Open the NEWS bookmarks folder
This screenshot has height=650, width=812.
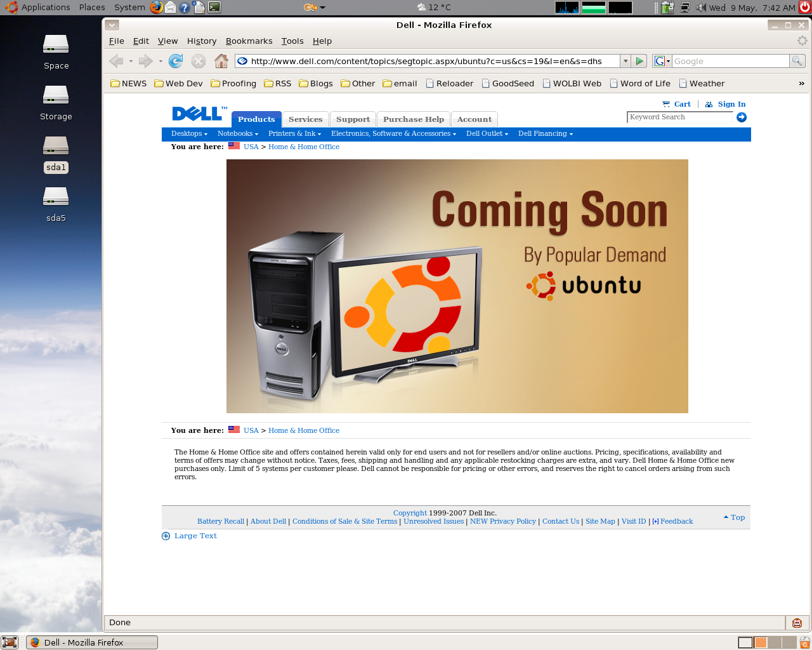[129, 83]
